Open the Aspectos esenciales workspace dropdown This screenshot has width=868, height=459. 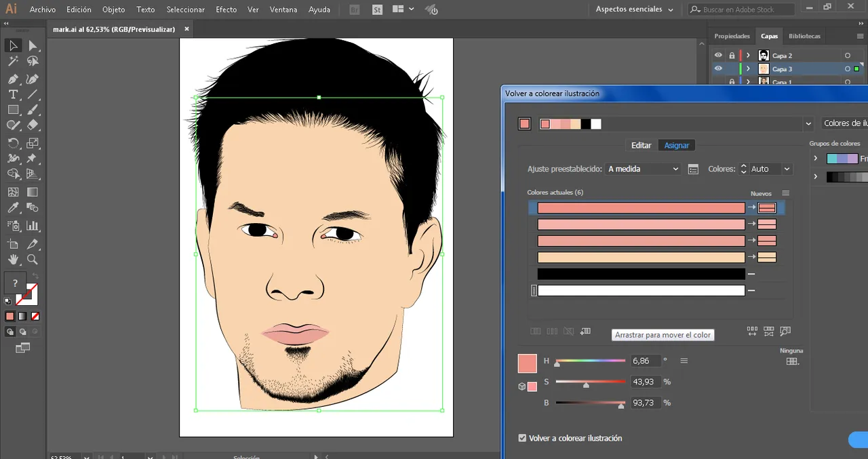[x=635, y=9]
